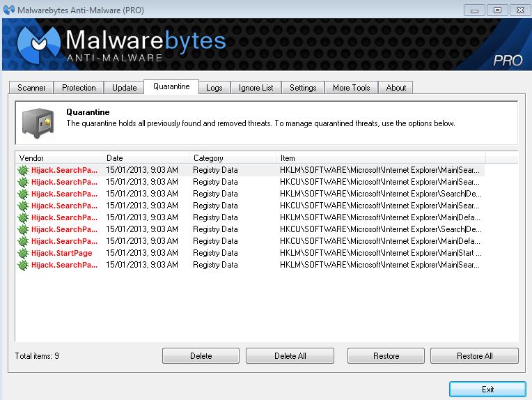Click the Restore button
The image size is (532, 400).
coord(386,356)
